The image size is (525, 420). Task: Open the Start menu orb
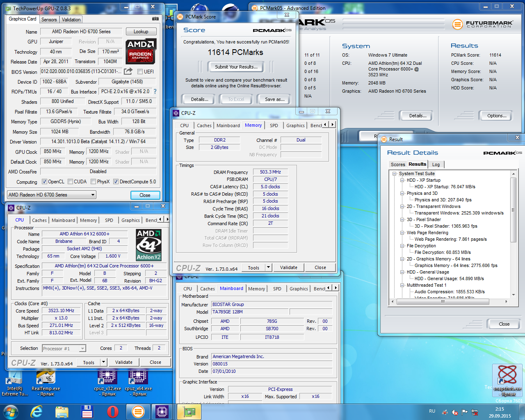[x=11, y=412]
